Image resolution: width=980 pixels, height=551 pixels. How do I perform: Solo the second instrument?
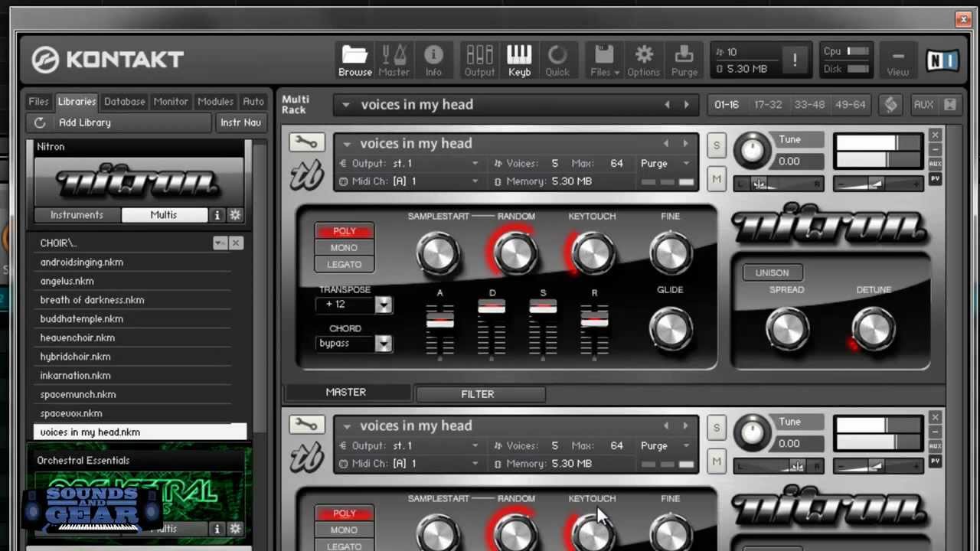click(717, 428)
